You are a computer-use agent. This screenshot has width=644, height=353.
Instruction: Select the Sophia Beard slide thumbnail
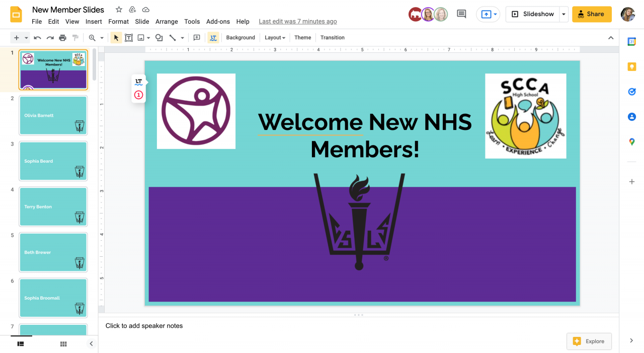click(53, 161)
